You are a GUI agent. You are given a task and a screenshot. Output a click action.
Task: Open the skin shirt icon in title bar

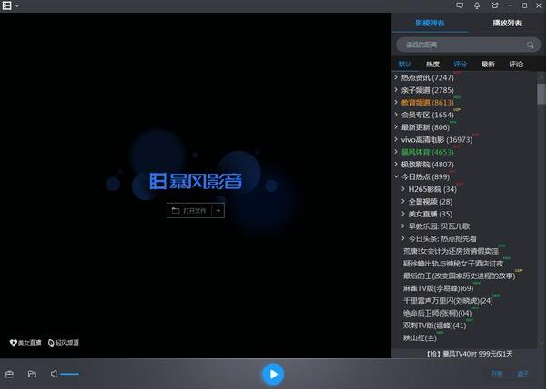(x=494, y=5)
